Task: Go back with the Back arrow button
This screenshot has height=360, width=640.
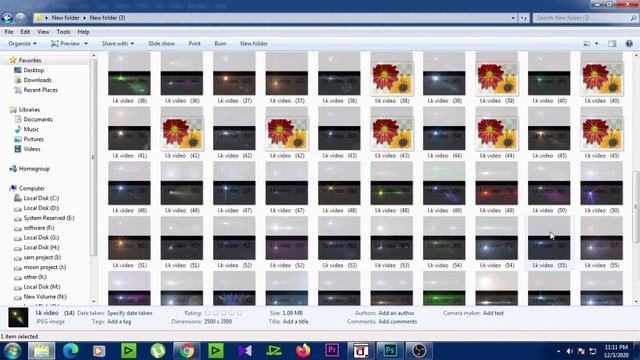Action: (7, 18)
